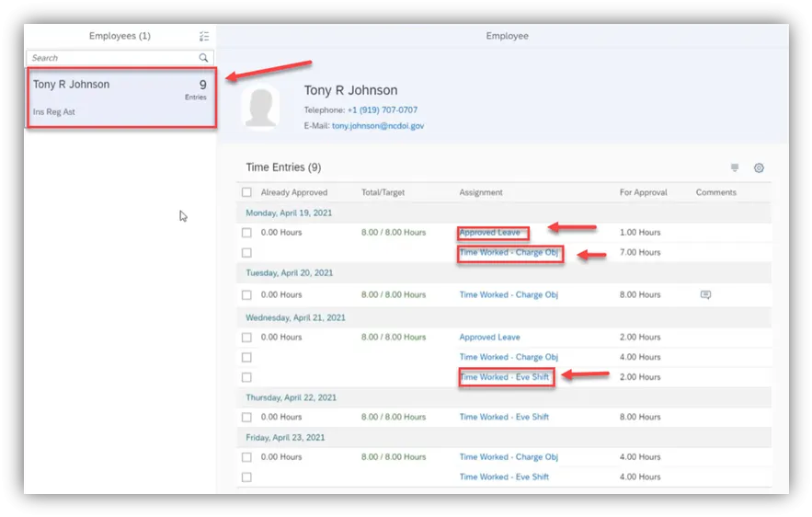
Task: Select Tony R Johnson in the employee list
Action: coord(120,97)
